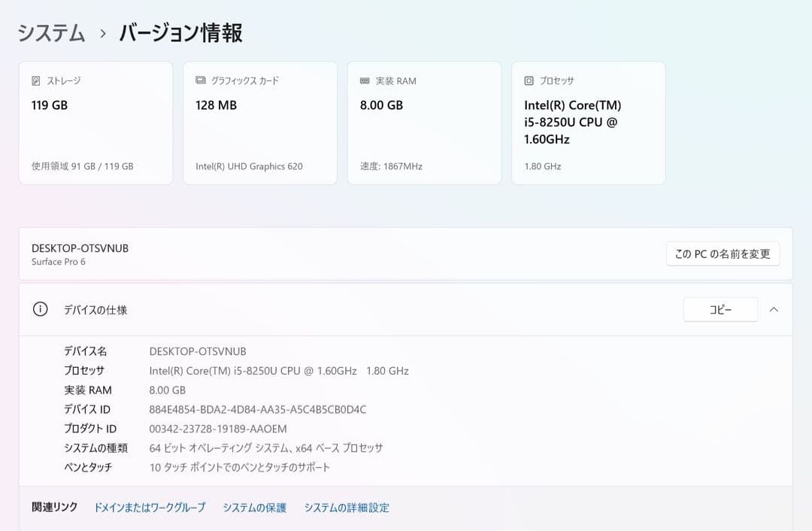Screen dimensions: 812x531
Task: Click コピー to copy the device specifications
Action: click(720, 309)
